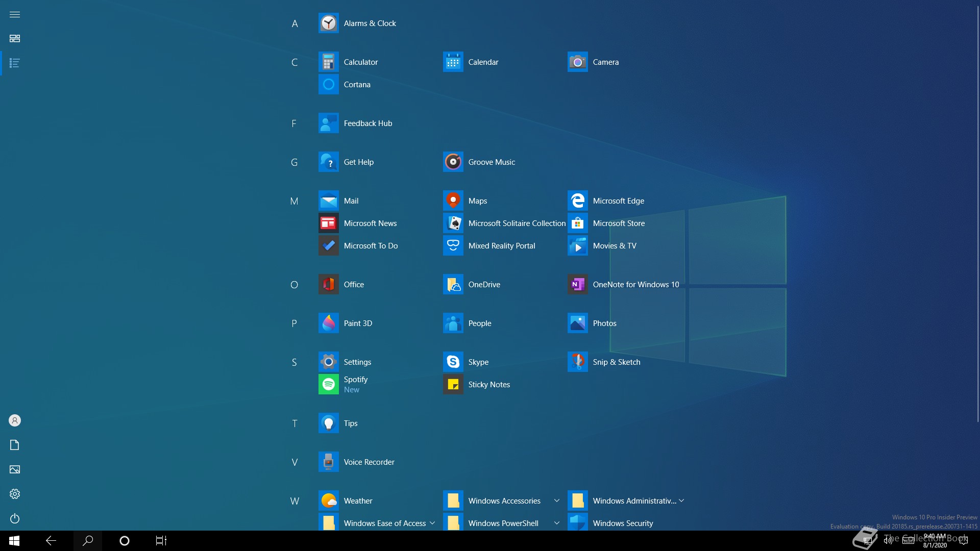The width and height of the screenshot is (980, 551).
Task: Open Microsoft Solitaire Collection icon
Action: [453, 223]
